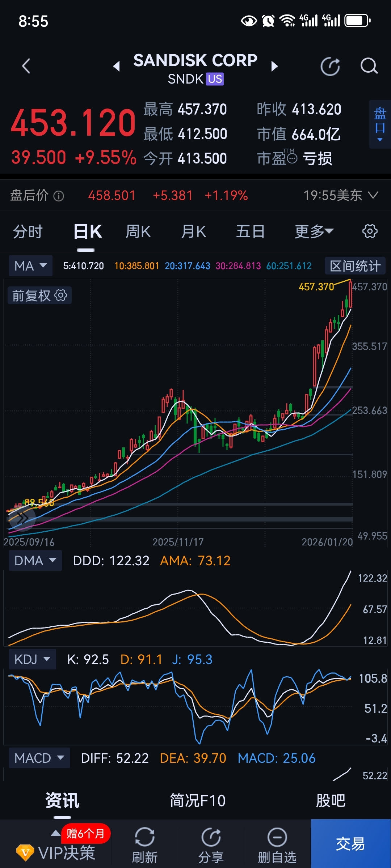Tap the MA60 value 60:251.612
The height and width of the screenshot is (868, 391).
pyautogui.click(x=289, y=266)
